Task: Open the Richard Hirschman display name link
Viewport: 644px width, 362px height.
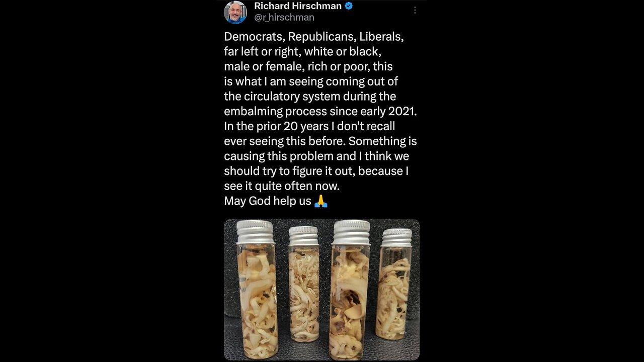Action: [x=297, y=6]
